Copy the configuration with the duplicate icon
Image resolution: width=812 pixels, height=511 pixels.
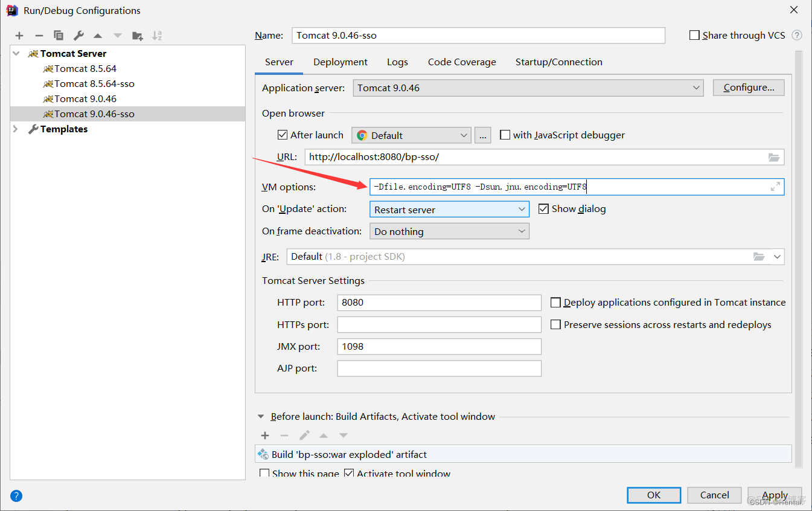pyautogui.click(x=59, y=36)
